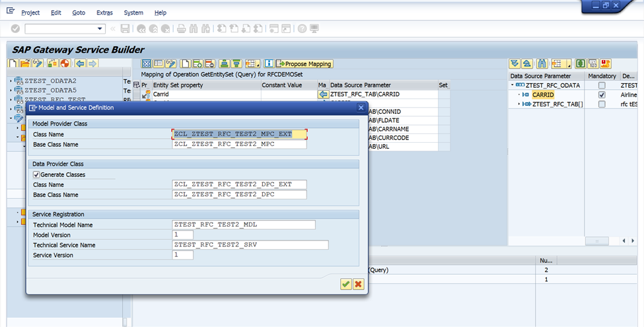Click the Collapse All icon in the data source toolbar
Viewport: 644px width, 327px height.
[527, 63]
